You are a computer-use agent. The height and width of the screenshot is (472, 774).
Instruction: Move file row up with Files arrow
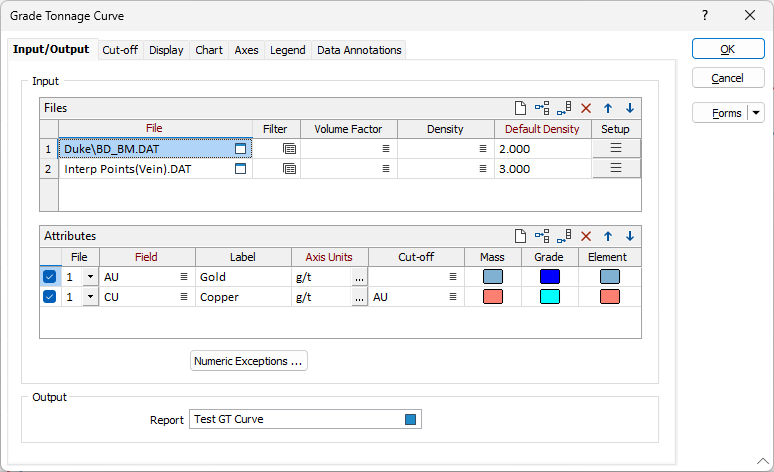coord(608,108)
